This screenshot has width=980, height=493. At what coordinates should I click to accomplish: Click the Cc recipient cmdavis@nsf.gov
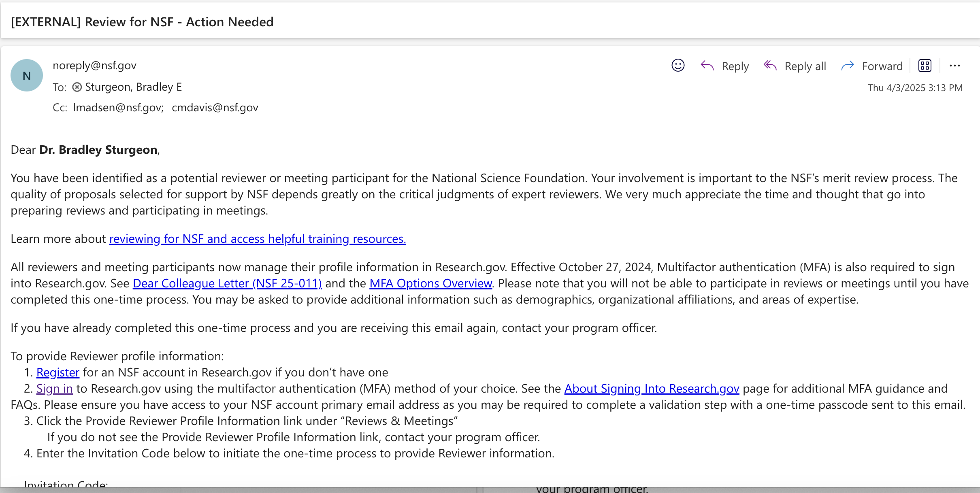(215, 108)
